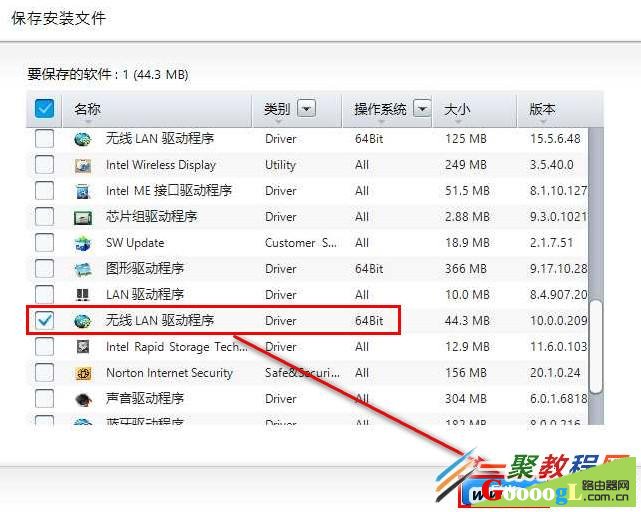Screen dimensions: 641x512
Task: Click the version 15.5.6.48 cell
Action: (x=555, y=139)
